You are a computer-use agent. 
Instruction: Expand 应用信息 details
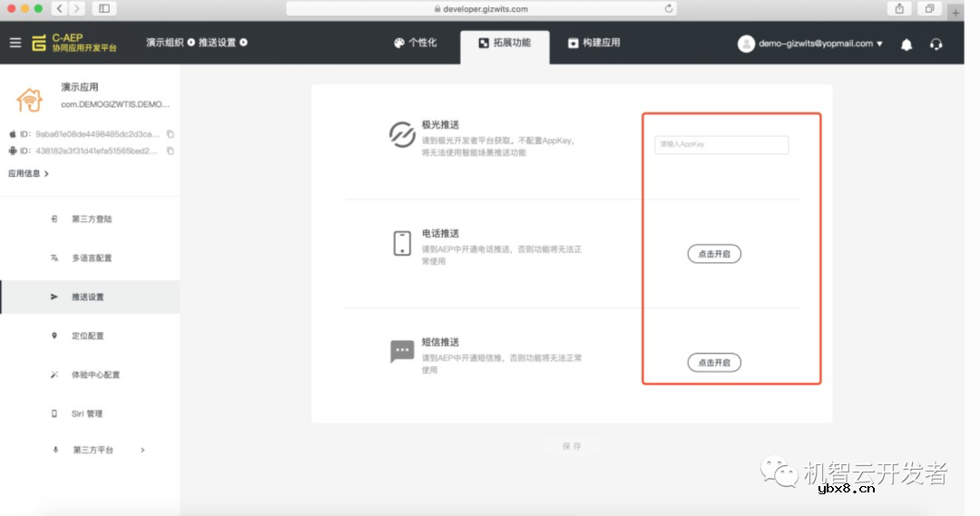tap(28, 173)
